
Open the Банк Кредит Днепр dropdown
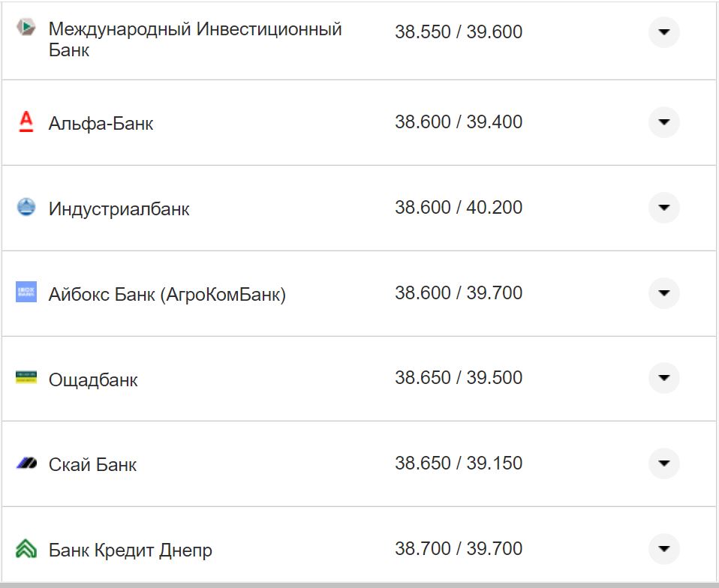(x=663, y=549)
